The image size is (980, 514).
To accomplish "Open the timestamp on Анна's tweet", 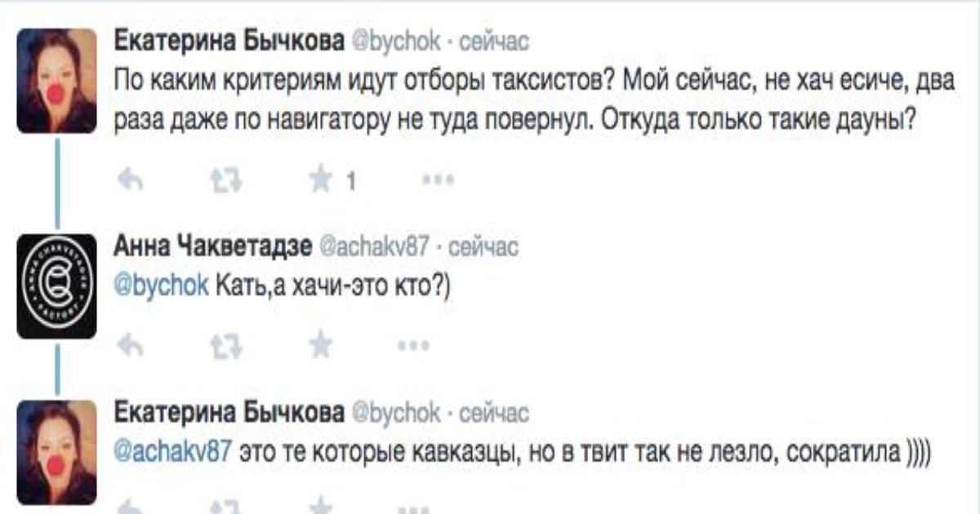I will (x=483, y=246).
